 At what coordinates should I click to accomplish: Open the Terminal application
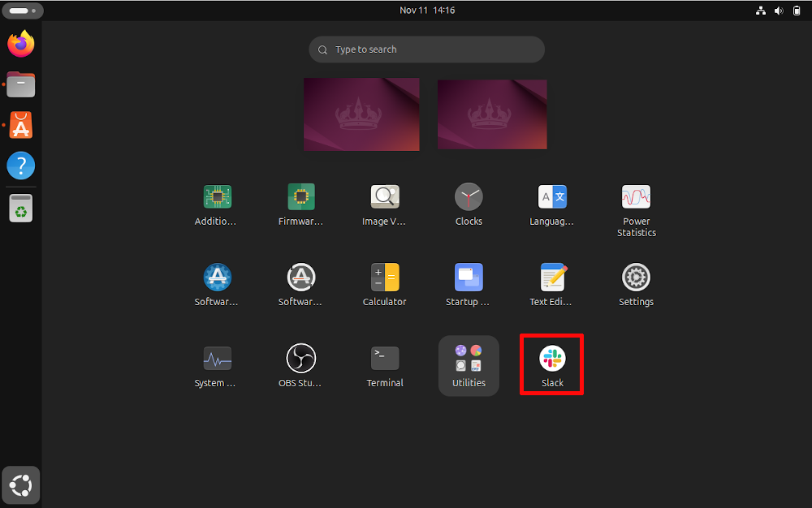pos(384,358)
